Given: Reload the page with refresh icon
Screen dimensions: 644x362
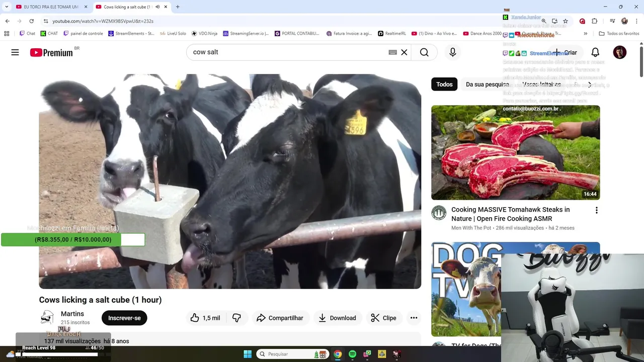Looking at the screenshot, I should click(x=31, y=21).
